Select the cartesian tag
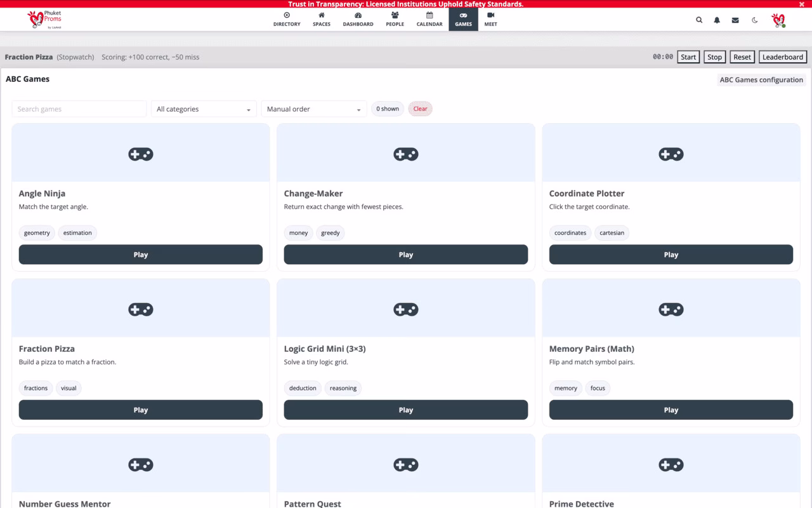Viewport: 812px width, 508px height. point(612,233)
